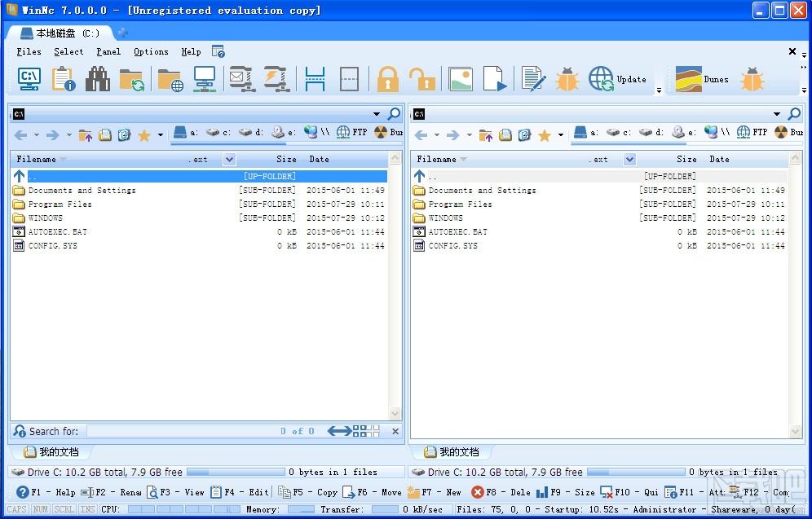Click the Update globe button
This screenshot has width=812, height=519.
click(617, 79)
